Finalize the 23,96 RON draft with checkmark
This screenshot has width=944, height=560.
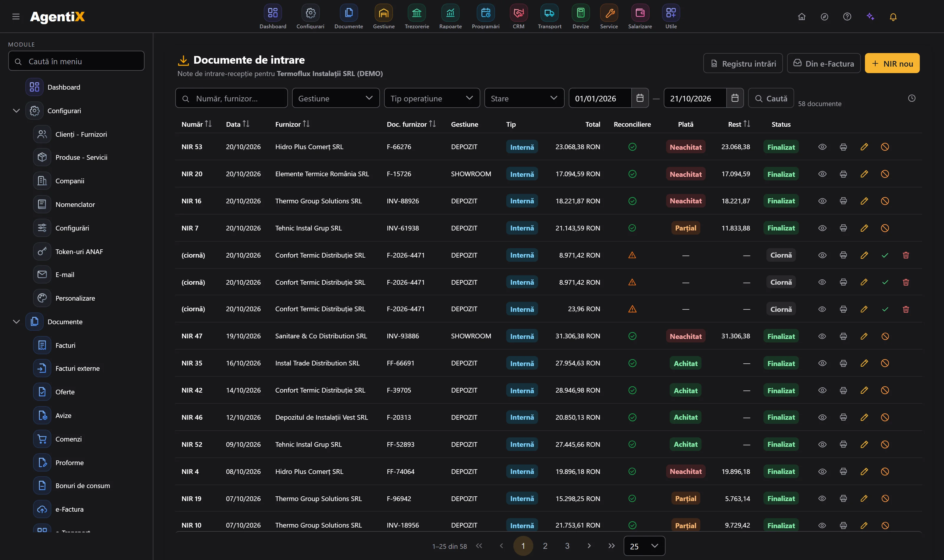[x=885, y=309]
